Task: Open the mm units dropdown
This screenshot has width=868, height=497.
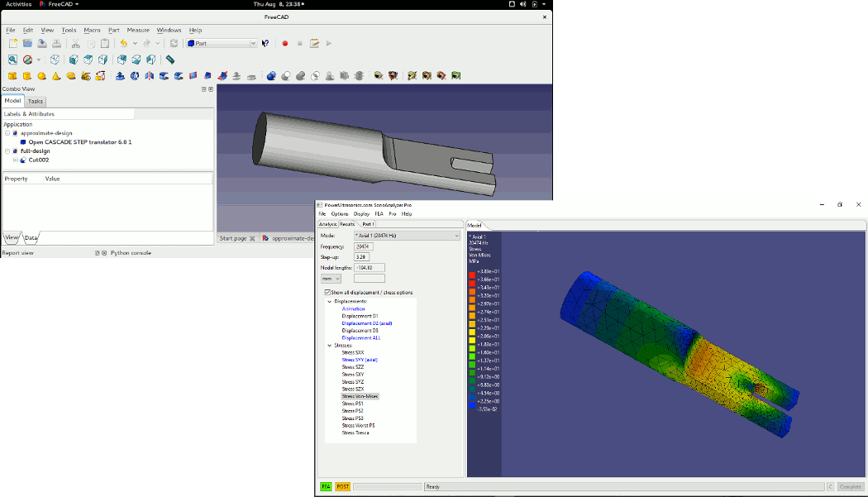Action: click(331, 279)
